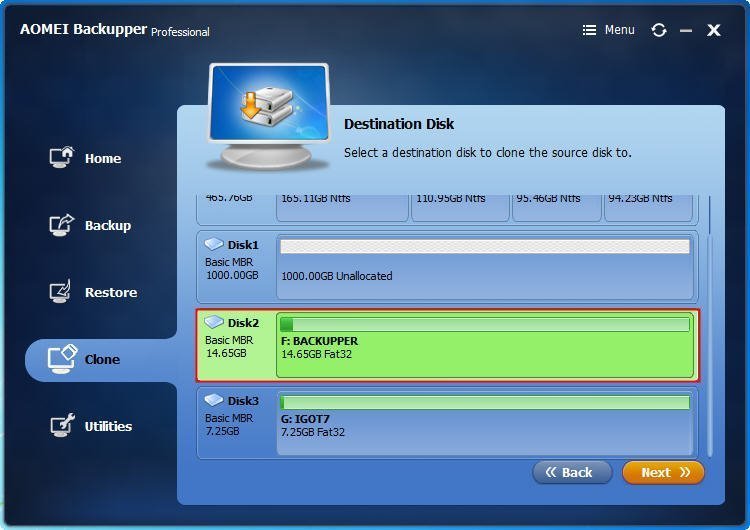Image resolution: width=750 pixels, height=530 pixels.
Task: Select the 165.11GB Ntfs partition
Action: click(342, 208)
